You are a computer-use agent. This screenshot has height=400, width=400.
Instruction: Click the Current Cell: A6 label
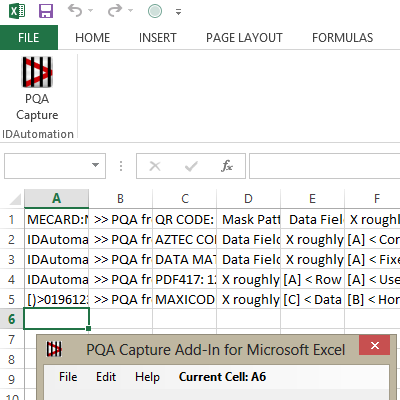tap(222, 377)
